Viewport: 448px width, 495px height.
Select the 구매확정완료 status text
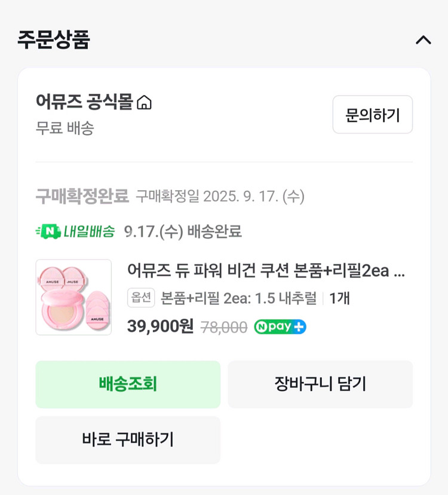[82, 195]
